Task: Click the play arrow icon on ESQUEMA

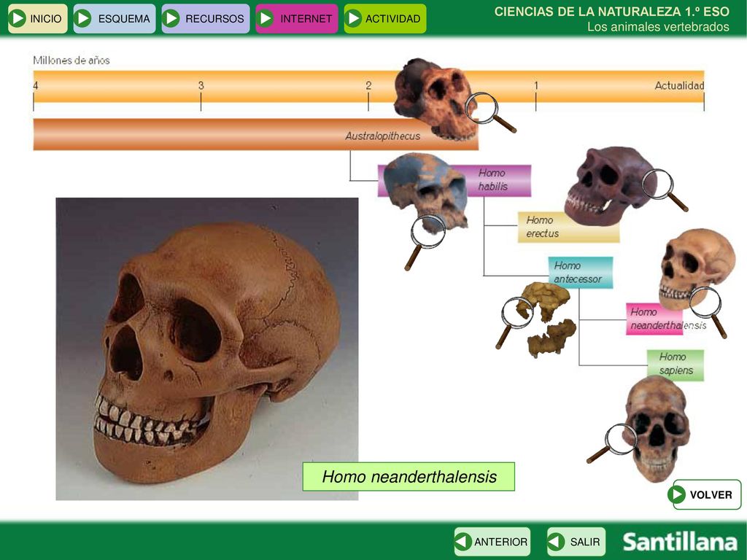Action: pyautogui.click(x=83, y=18)
